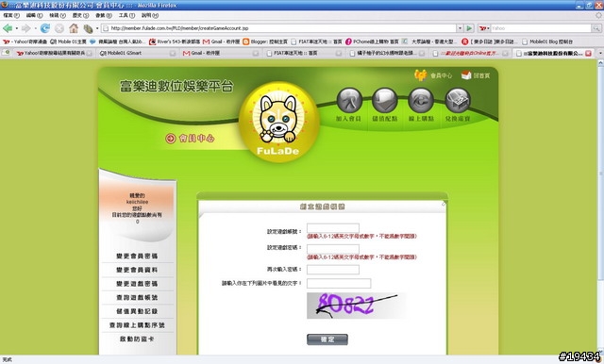Open the Yahoo search engine selector
Viewport: 604px width, 364px height.
(484, 28)
